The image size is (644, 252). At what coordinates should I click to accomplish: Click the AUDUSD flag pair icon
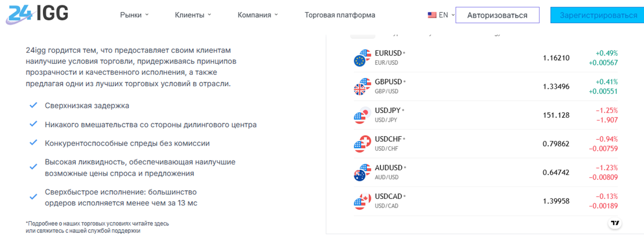coord(362,172)
